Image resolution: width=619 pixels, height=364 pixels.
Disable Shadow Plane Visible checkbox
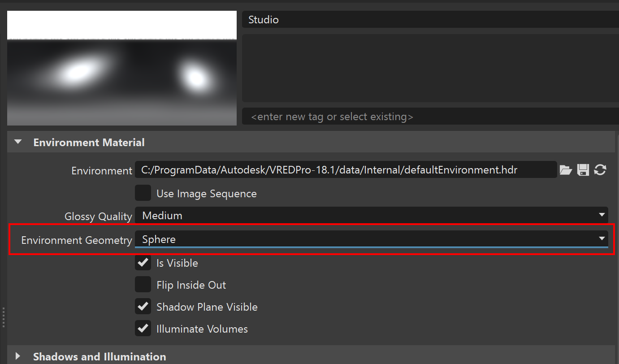(x=143, y=307)
